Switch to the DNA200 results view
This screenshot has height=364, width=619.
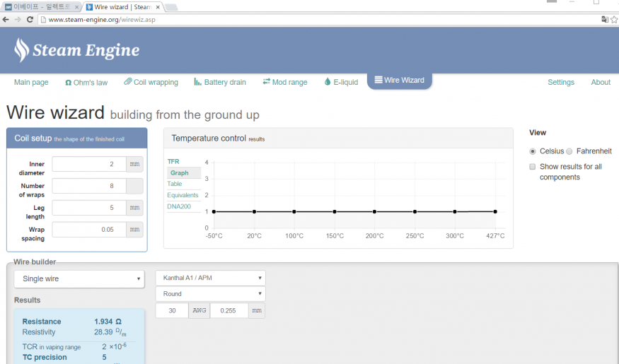click(x=178, y=206)
